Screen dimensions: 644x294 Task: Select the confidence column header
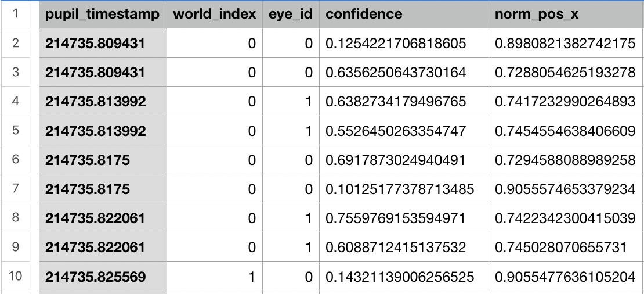pyautogui.click(x=404, y=15)
